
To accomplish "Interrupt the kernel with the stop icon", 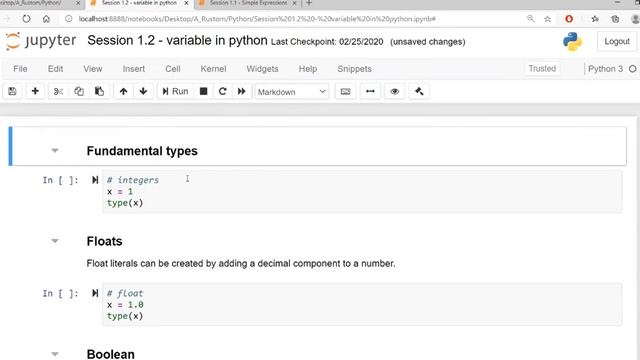I will (x=203, y=91).
